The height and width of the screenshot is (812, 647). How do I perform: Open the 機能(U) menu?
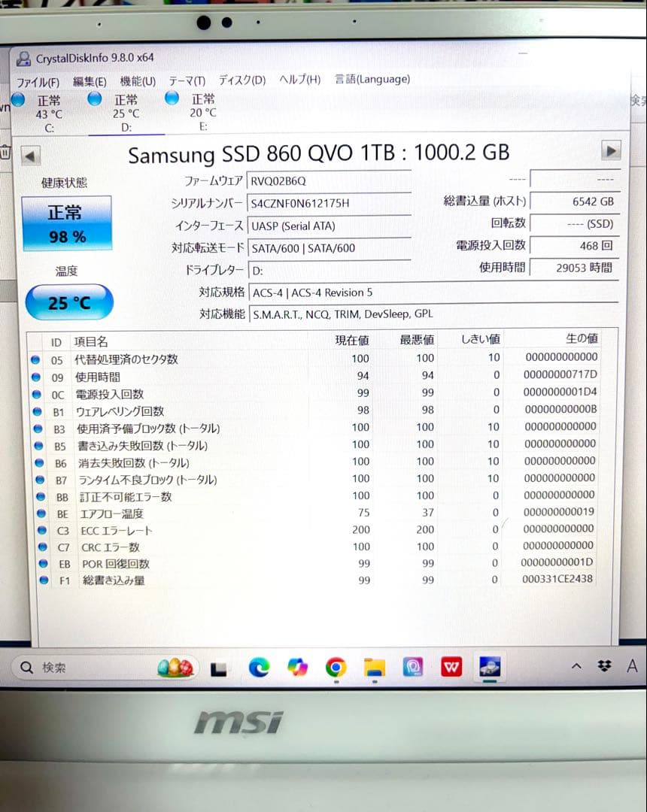point(138,80)
